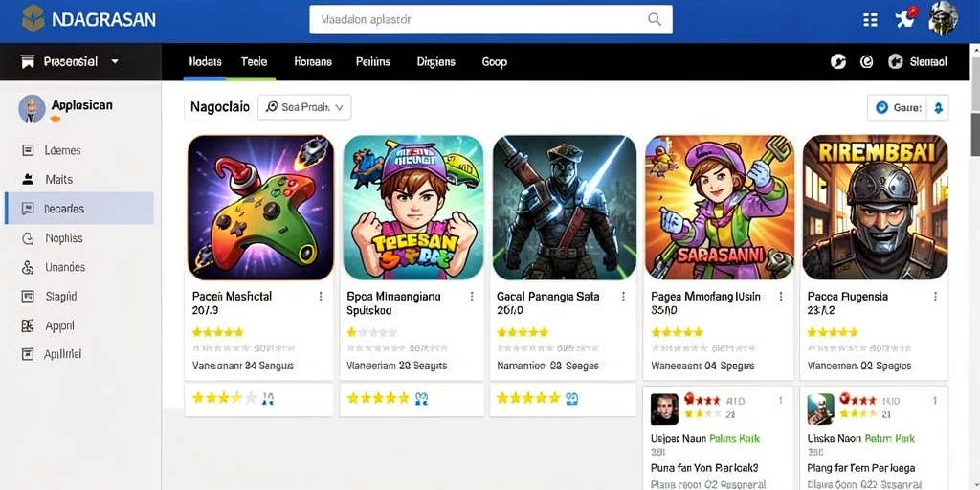Click the Garre button
Screen dimensions: 980x490
pos(898,107)
